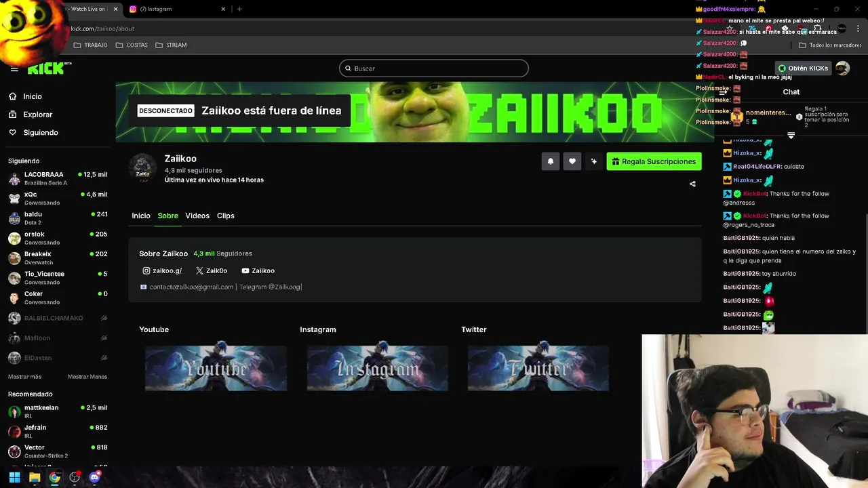Open STREAM bookmarks folder
868x488 pixels.
click(171, 45)
